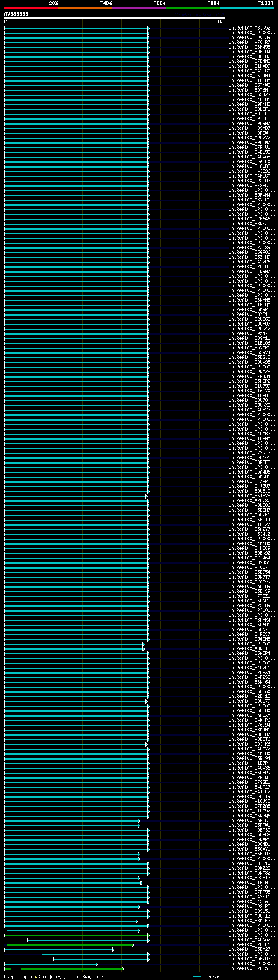
Task: Select the hit UniRef100_A7SPC1
Action: pyautogui.click(x=249, y=186)
